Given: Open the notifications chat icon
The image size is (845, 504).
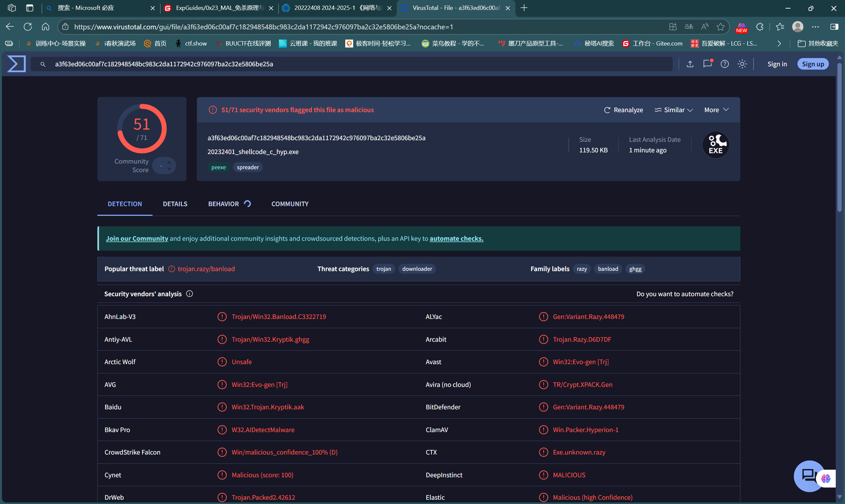Looking at the screenshot, I should click(707, 64).
